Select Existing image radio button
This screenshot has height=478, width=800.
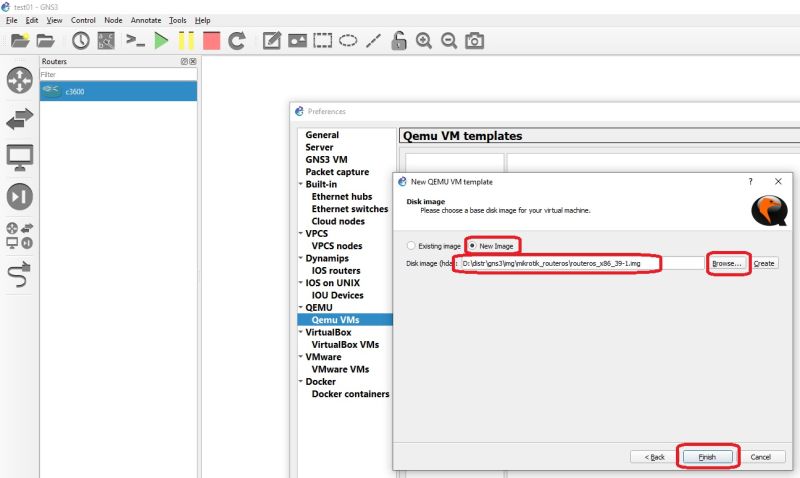tap(411, 246)
